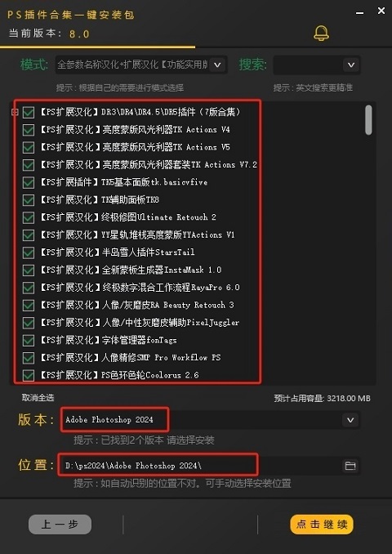Toggle InstaMask 1.0 checkbox
The height and width of the screenshot is (554, 392).
pos(29,270)
